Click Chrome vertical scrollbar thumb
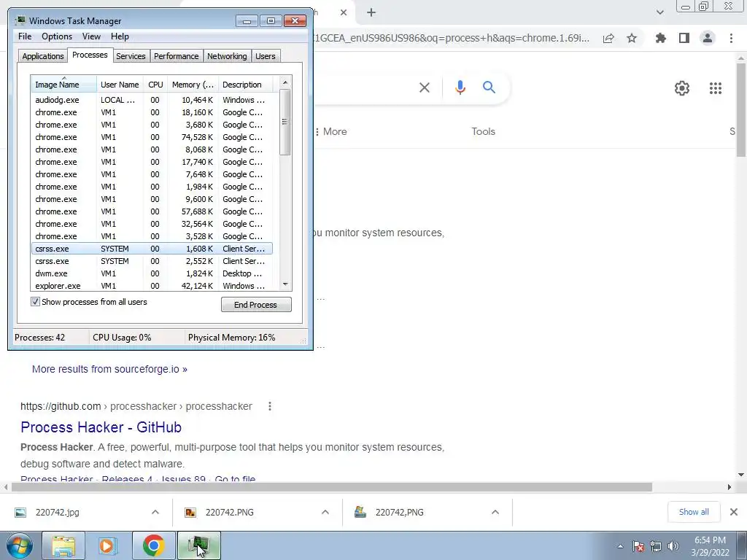This screenshot has width=747, height=560. [x=741, y=109]
